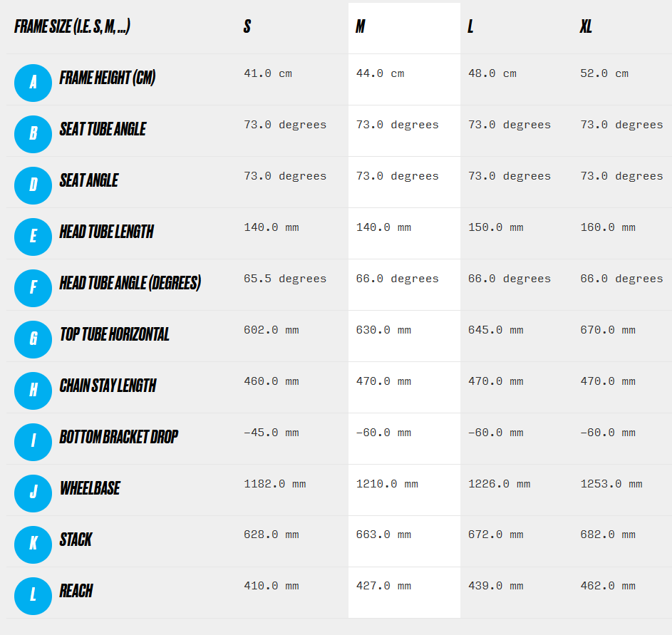
Task: Select the S frame size column header
Action: [x=247, y=28]
